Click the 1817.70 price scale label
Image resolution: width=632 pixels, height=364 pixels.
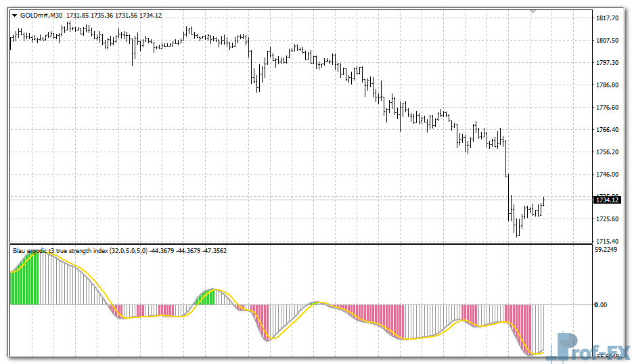pos(606,18)
